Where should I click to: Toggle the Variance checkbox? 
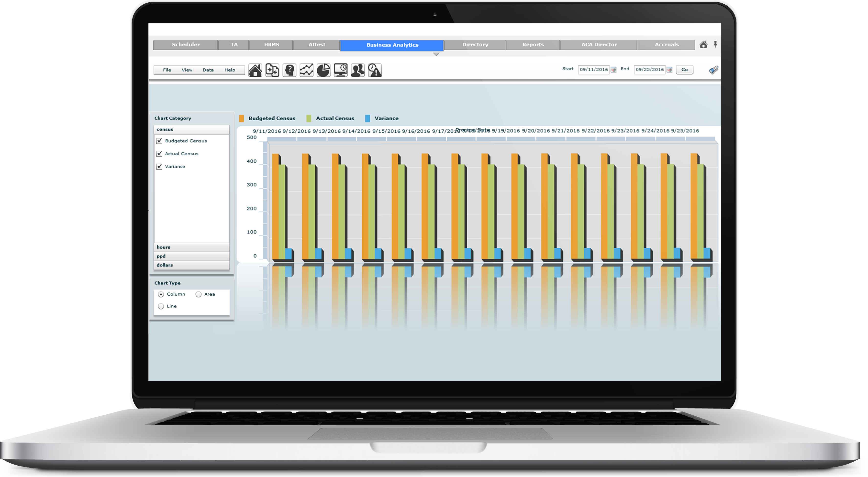coord(159,166)
